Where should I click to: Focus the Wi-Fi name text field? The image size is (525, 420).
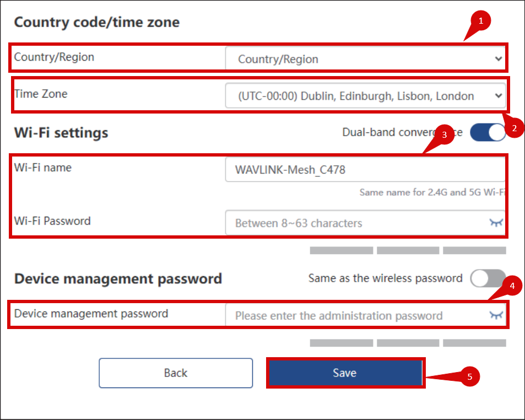[364, 170]
